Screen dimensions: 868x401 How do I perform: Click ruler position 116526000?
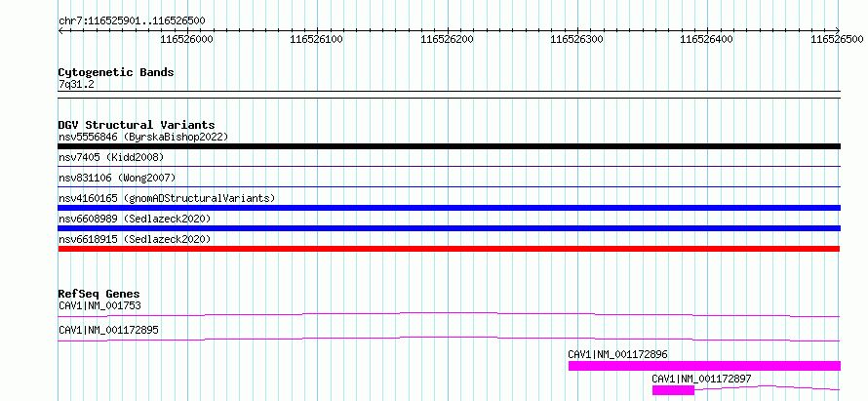click(x=186, y=39)
